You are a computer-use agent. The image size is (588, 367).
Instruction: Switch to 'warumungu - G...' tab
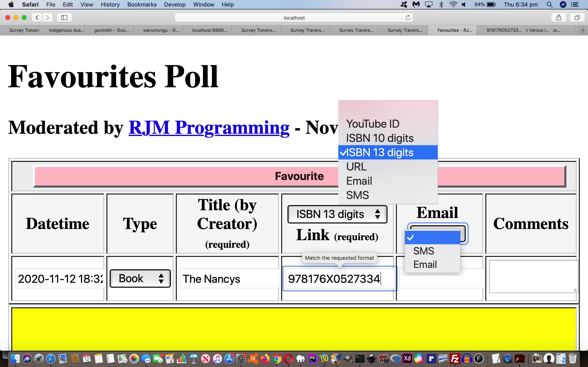pyautogui.click(x=161, y=30)
